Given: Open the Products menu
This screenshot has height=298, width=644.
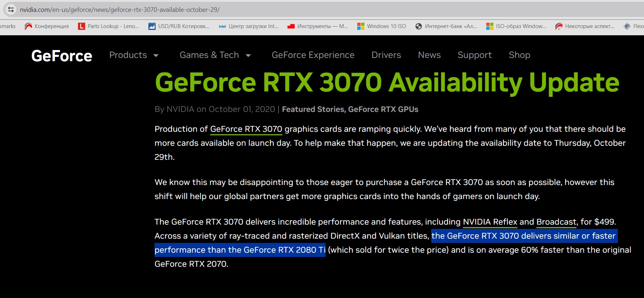Looking at the screenshot, I should [x=128, y=55].
